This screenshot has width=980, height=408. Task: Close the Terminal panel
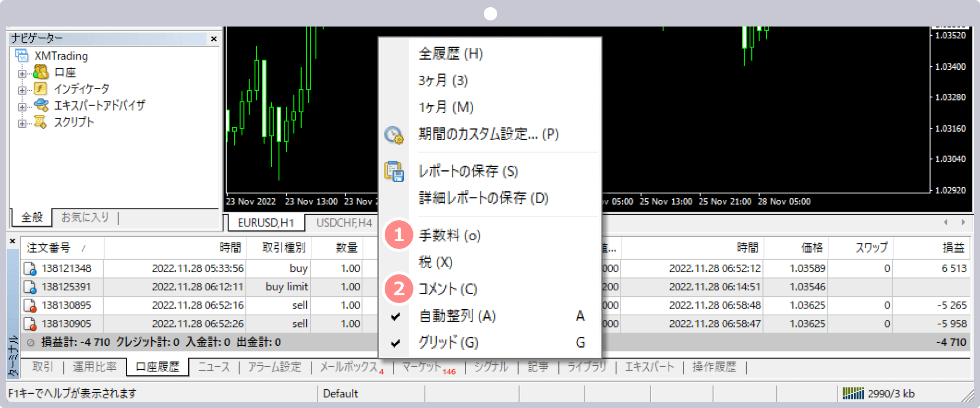click(x=13, y=241)
